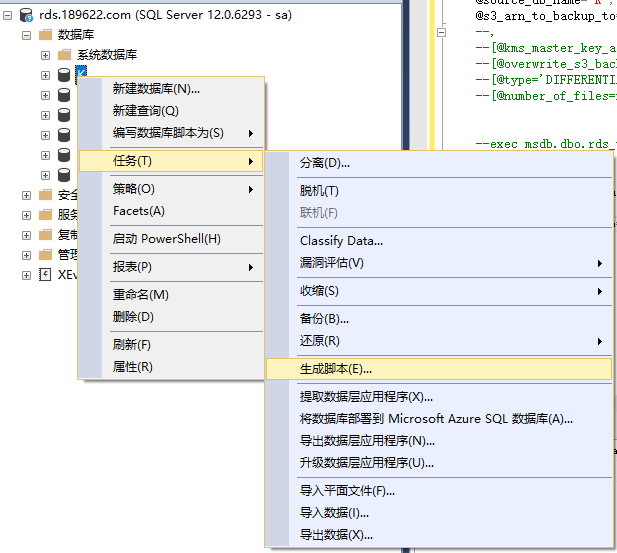The image size is (617, 553).
Task: Open 还原(R) submenu
Action: [439, 341]
